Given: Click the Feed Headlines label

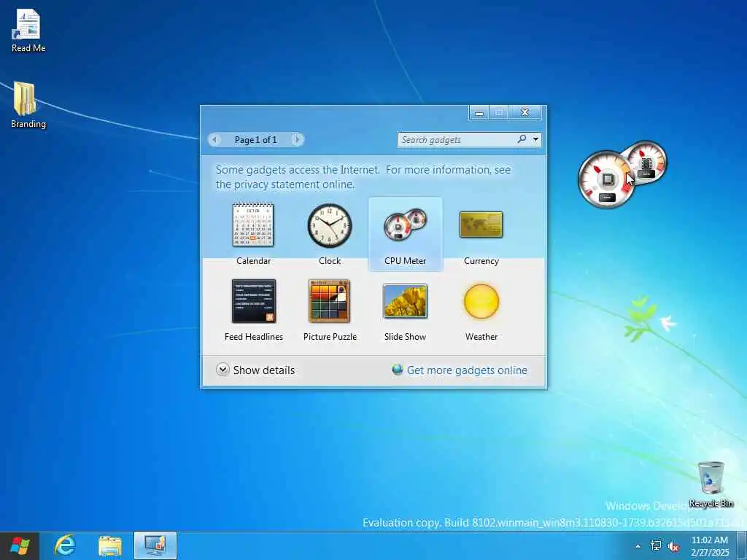Looking at the screenshot, I should [253, 337].
